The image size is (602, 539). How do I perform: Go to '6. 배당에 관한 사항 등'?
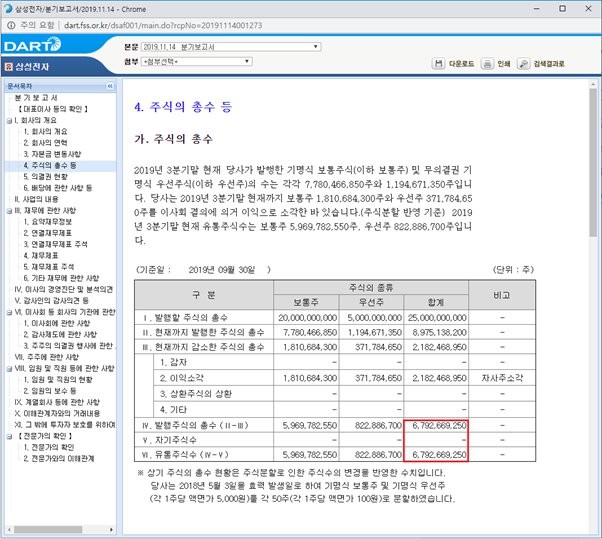[x=58, y=187]
